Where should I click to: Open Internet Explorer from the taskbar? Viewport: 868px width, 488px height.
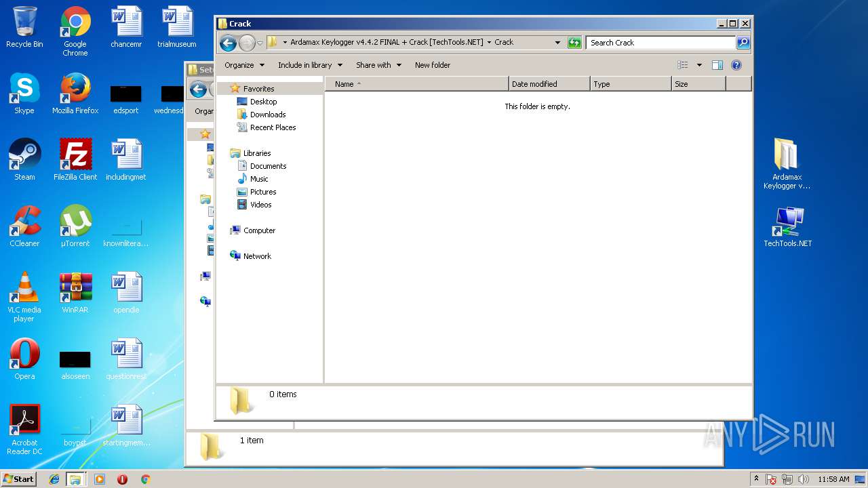point(54,479)
